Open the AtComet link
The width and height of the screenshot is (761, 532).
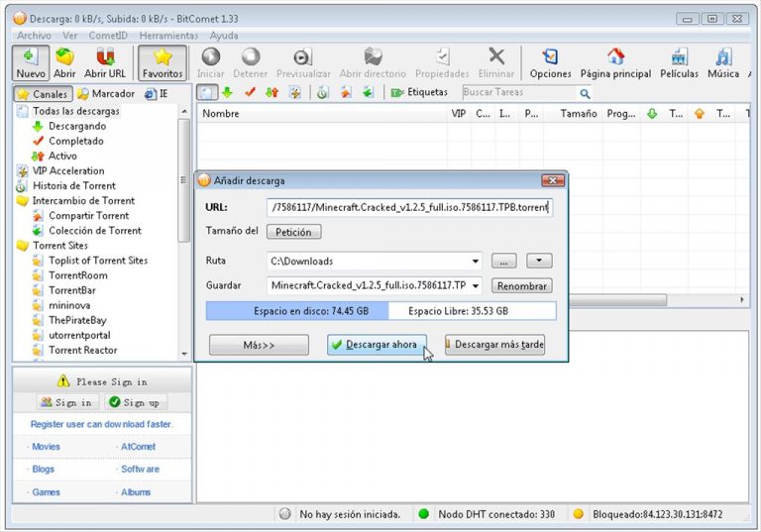click(x=139, y=447)
